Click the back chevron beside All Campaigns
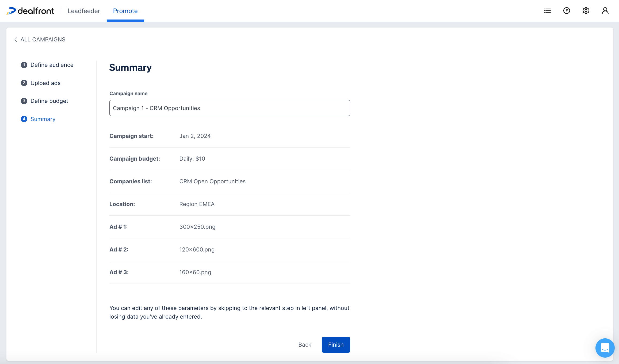 [16, 40]
